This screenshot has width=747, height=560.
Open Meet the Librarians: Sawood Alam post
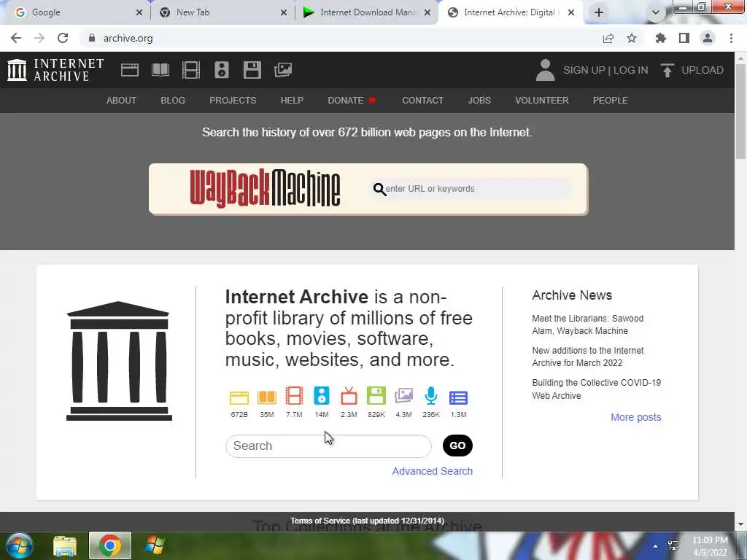click(x=587, y=324)
